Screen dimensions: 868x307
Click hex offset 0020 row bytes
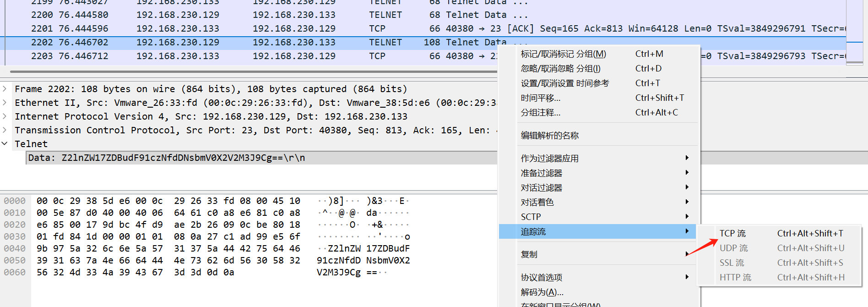168,225
